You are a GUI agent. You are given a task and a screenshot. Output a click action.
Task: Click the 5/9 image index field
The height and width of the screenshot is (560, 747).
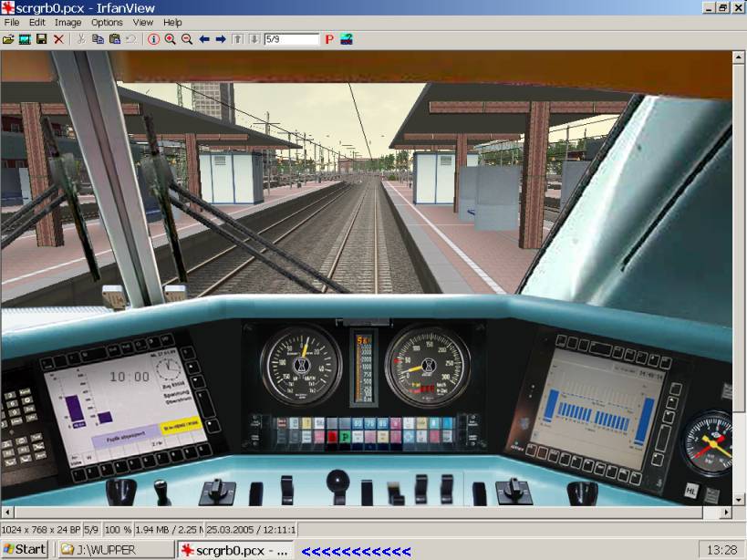point(292,39)
